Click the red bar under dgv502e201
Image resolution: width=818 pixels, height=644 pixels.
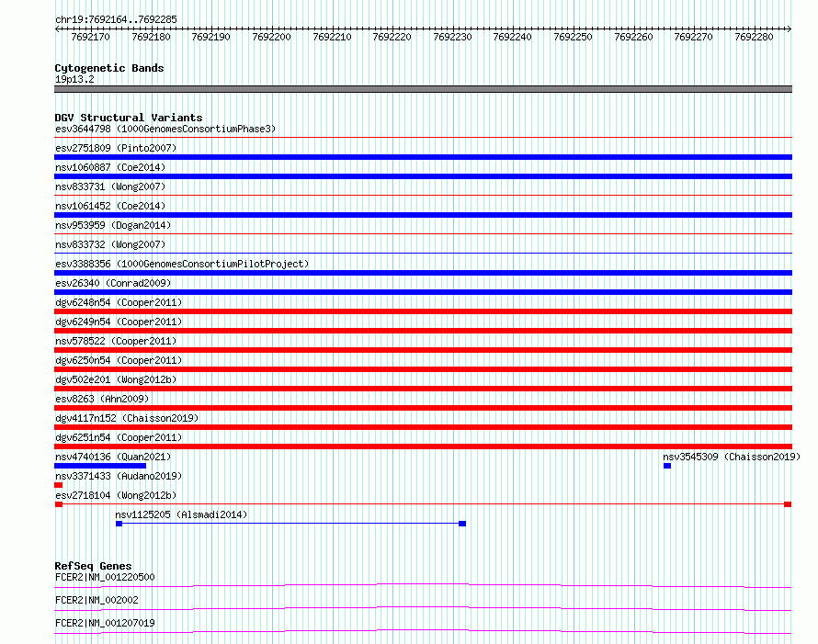pyautogui.click(x=423, y=389)
